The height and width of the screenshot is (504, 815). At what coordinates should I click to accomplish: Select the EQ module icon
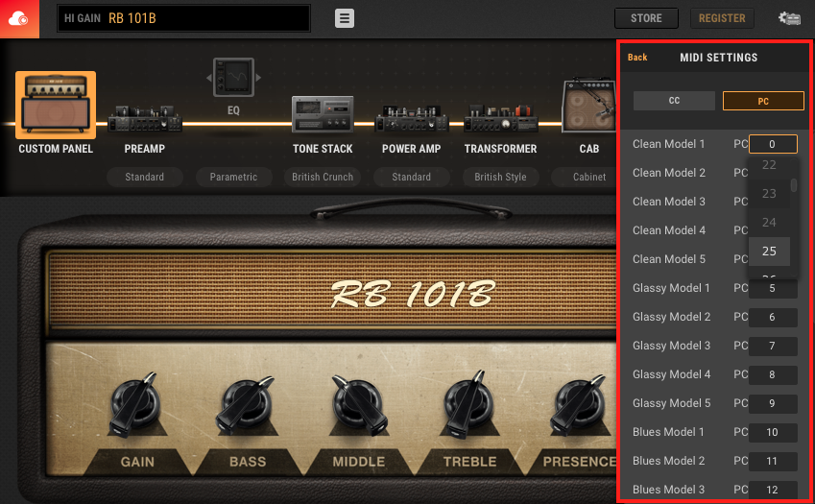tap(233, 78)
